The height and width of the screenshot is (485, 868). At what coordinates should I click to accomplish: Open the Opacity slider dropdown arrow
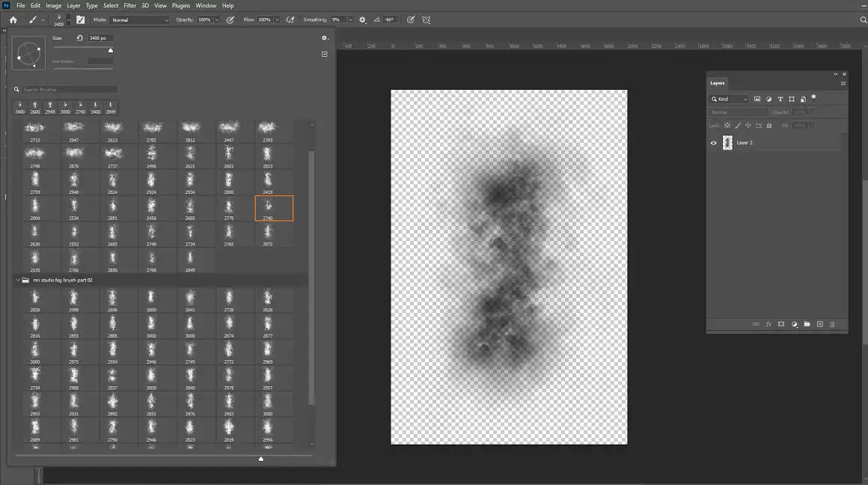[216, 20]
